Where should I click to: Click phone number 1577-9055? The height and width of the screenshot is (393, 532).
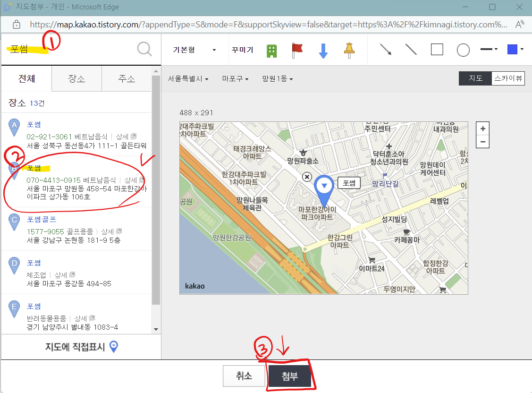click(x=45, y=231)
